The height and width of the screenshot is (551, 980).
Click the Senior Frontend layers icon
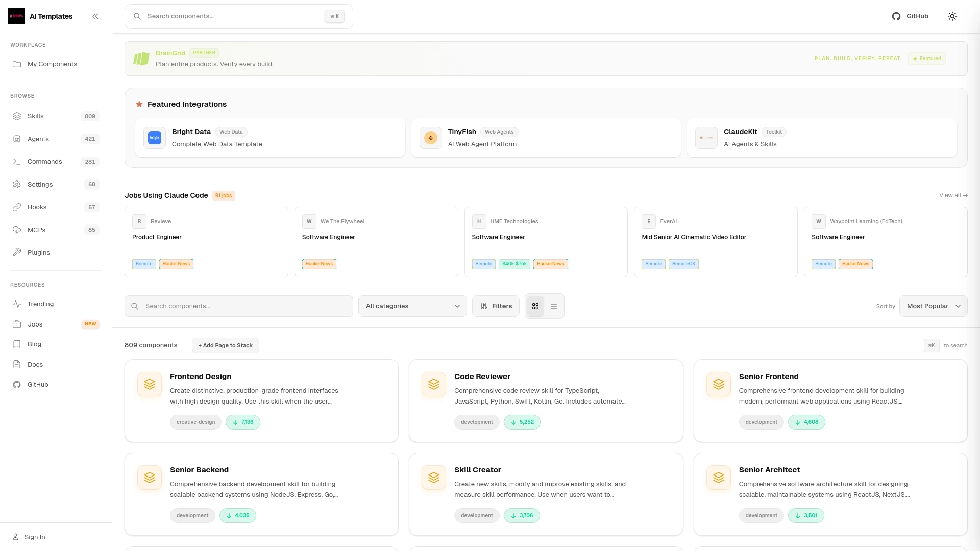tap(719, 384)
